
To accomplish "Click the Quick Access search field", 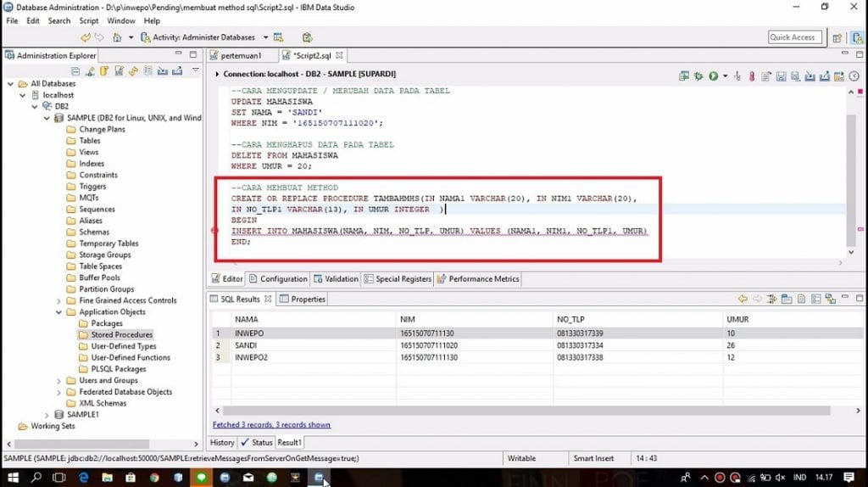I will pos(792,37).
